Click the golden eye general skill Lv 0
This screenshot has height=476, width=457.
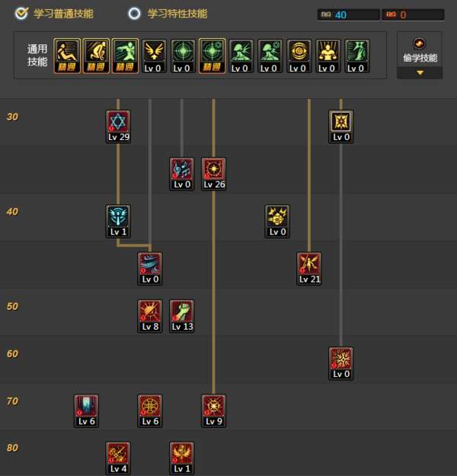299,56
